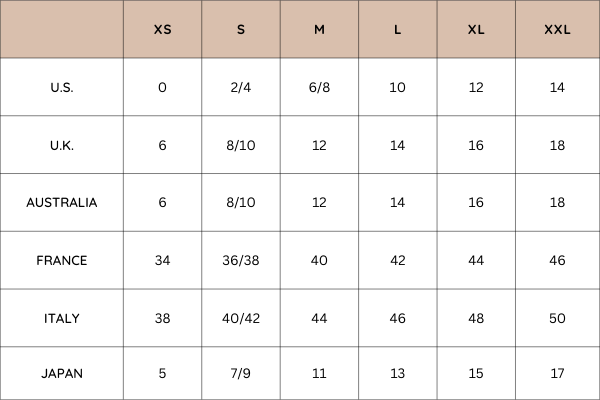Click the U.S. size 2/4 cell
600x400 pixels.
(241, 88)
